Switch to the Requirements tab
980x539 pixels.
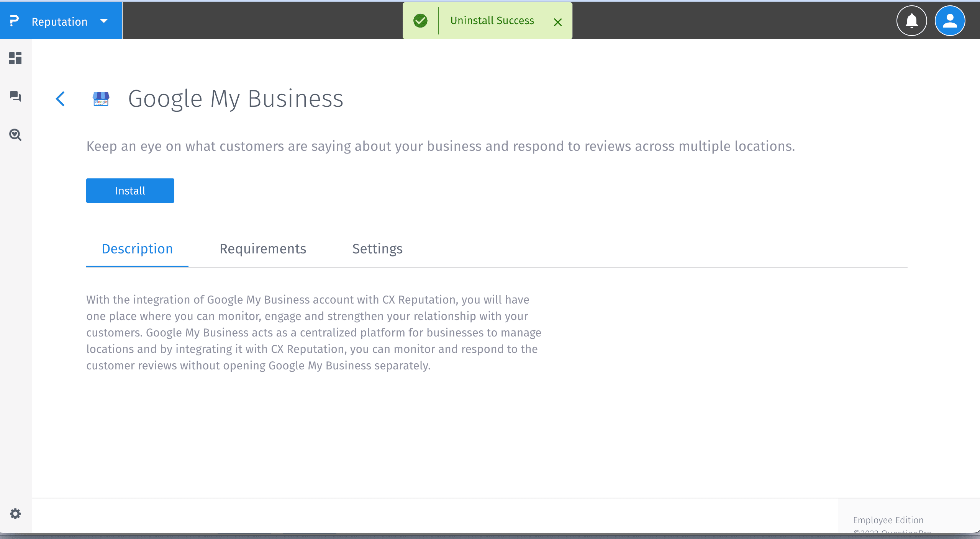263,249
